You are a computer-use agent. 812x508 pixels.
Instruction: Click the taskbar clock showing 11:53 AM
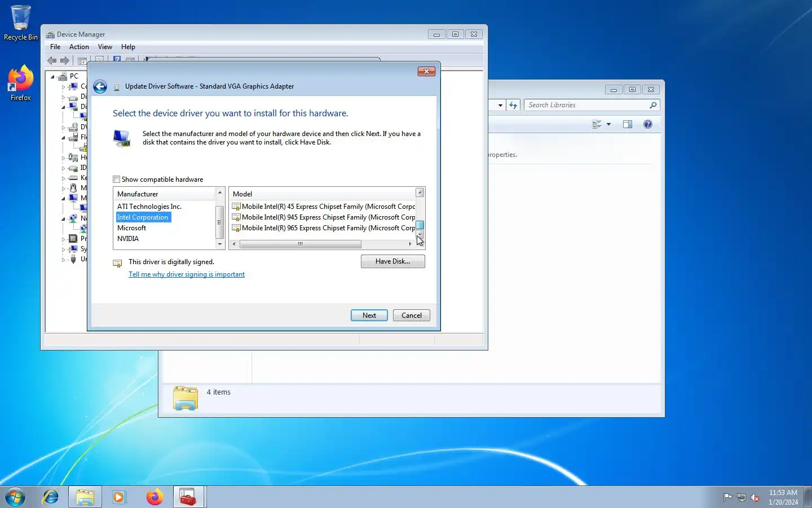pyautogui.click(x=783, y=497)
